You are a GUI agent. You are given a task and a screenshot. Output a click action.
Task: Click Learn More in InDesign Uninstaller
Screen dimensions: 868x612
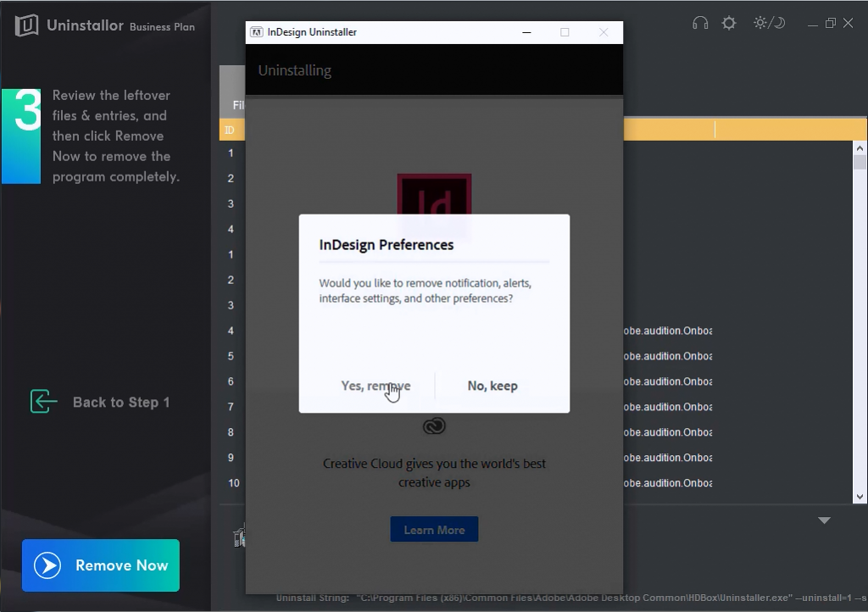pos(434,530)
